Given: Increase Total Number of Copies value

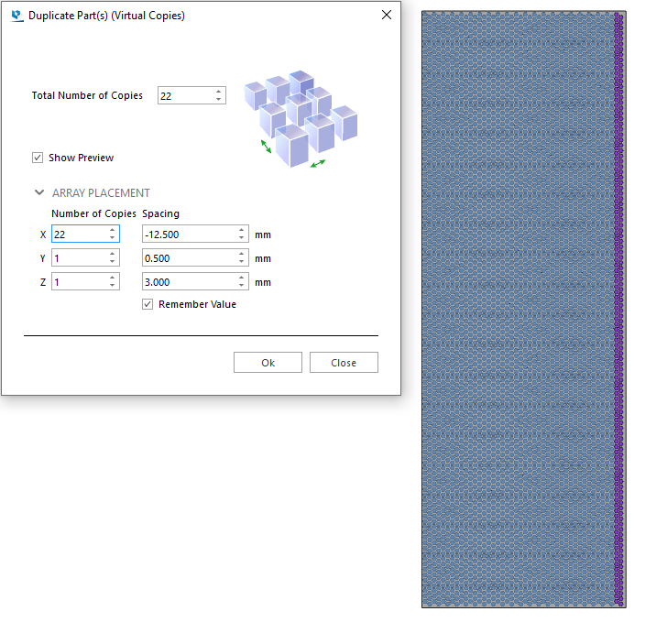Looking at the screenshot, I should click(x=218, y=92).
